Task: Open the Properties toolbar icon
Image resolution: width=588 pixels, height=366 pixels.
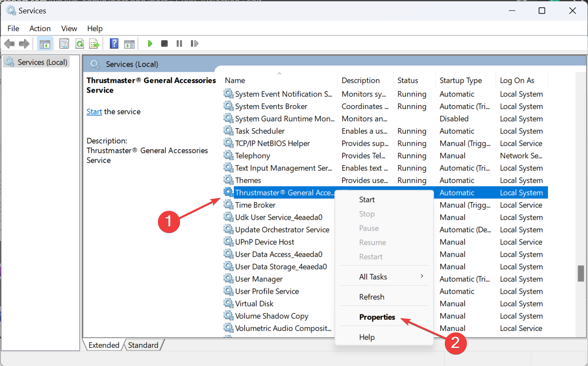Action: [x=64, y=44]
